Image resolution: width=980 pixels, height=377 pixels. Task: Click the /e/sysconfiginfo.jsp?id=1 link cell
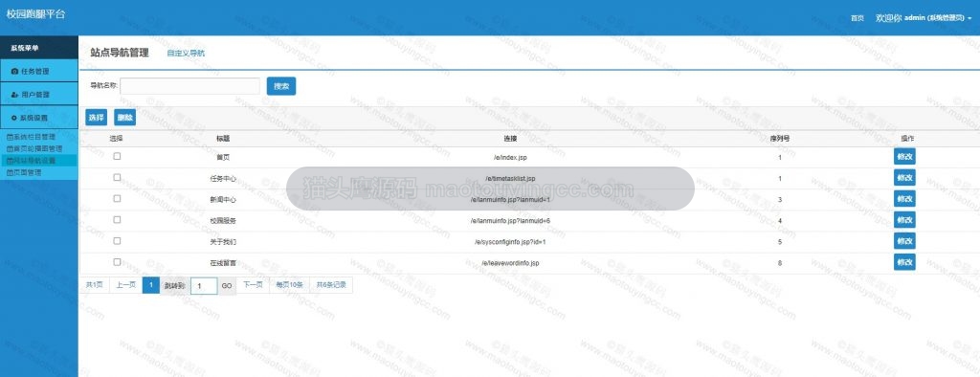tap(510, 242)
